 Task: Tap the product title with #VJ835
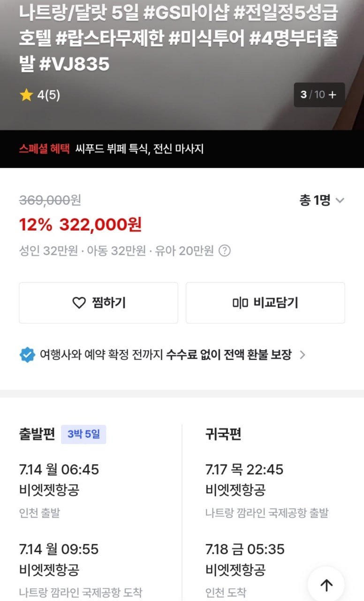point(178,39)
